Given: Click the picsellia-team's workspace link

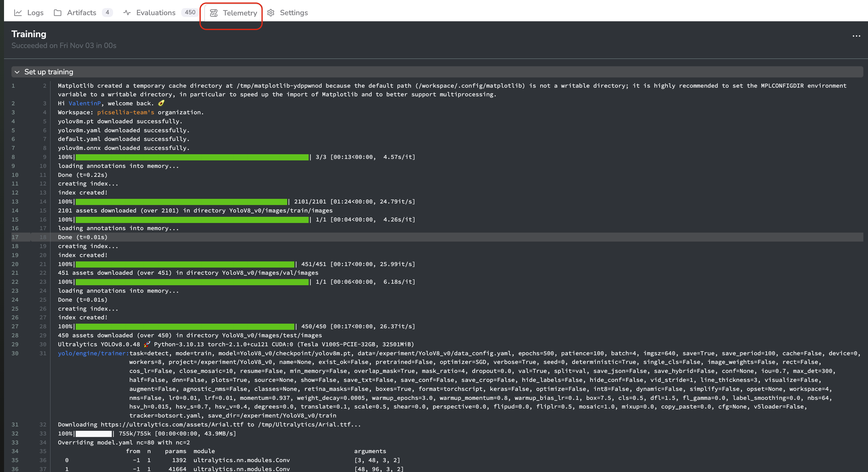Looking at the screenshot, I should pyautogui.click(x=126, y=112).
